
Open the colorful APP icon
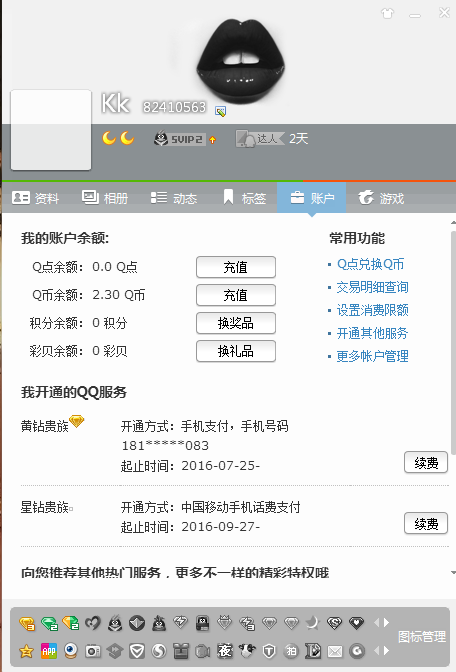coord(49,651)
